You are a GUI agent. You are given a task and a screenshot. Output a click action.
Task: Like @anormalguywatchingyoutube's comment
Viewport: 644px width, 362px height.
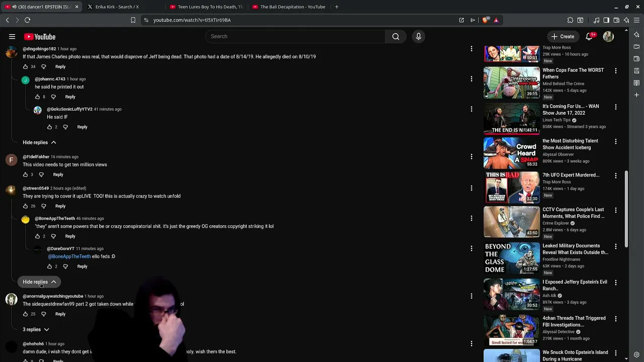(x=25, y=314)
